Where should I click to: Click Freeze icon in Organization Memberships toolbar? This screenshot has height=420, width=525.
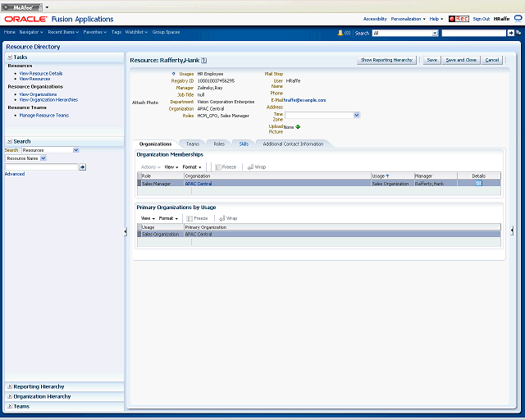tap(218, 167)
